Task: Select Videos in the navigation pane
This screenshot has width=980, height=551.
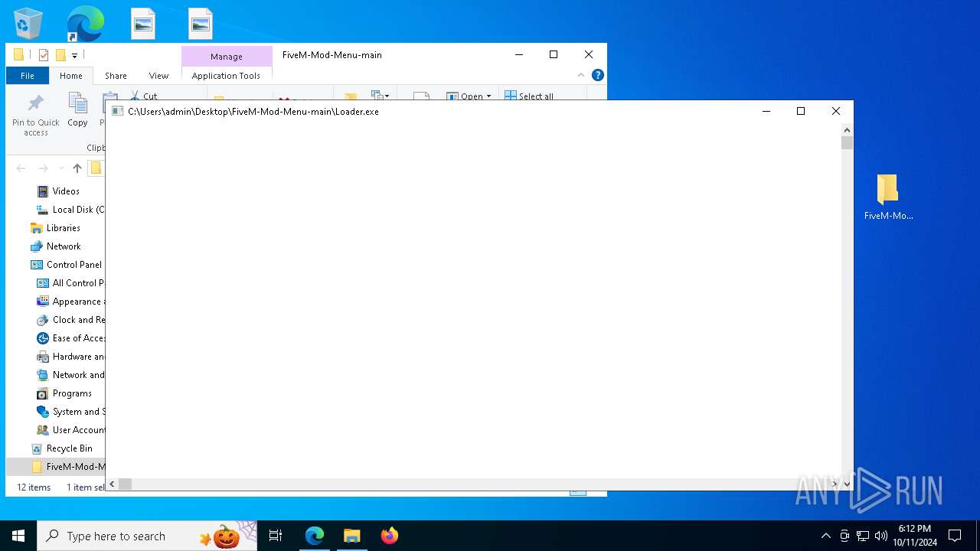Action: point(66,191)
